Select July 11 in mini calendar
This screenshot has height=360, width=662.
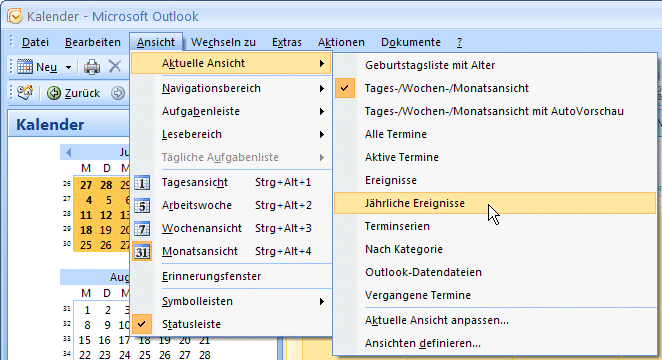[86, 215]
